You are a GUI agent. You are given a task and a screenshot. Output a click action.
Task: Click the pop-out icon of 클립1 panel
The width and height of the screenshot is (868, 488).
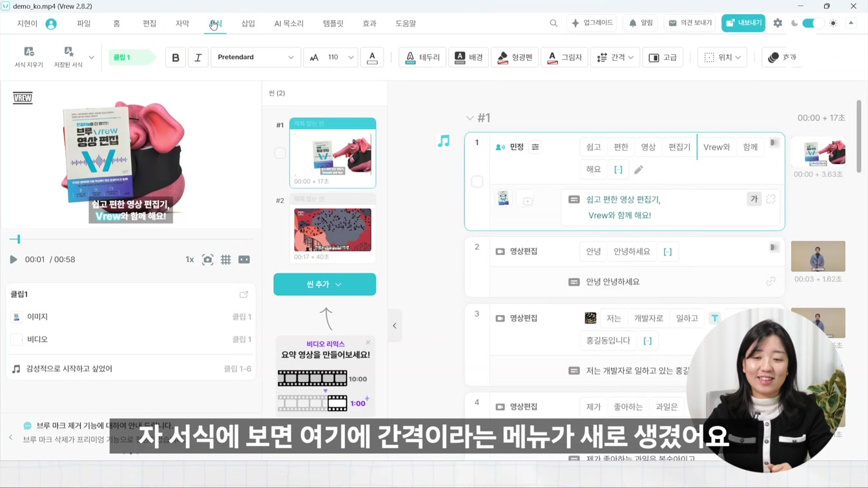coord(244,294)
